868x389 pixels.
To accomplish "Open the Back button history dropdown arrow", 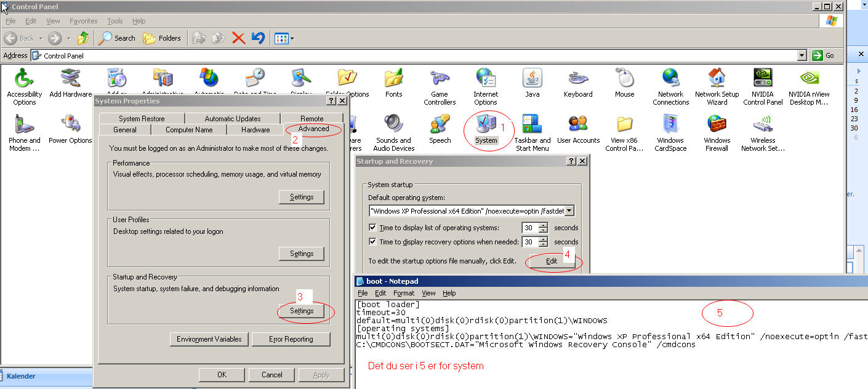I will (x=41, y=38).
